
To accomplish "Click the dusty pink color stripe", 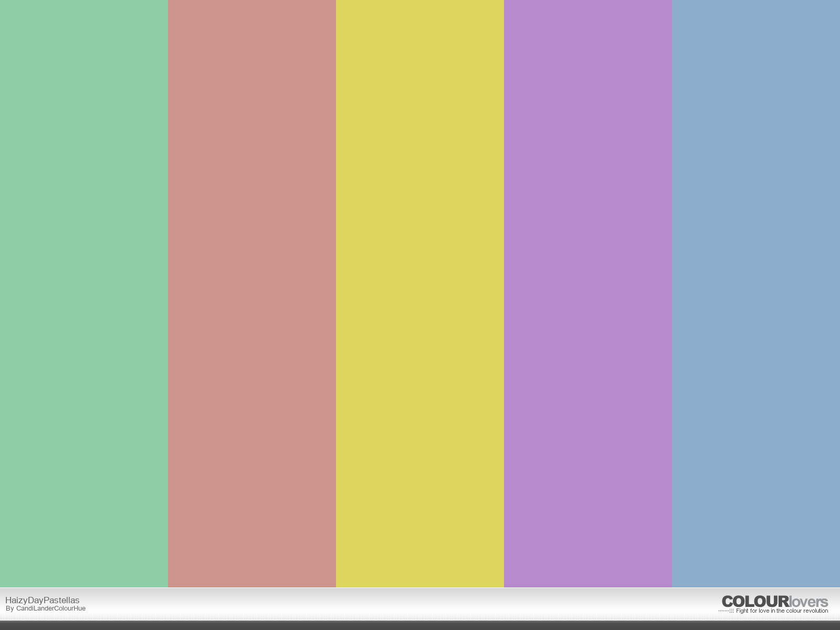I will (252, 293).
